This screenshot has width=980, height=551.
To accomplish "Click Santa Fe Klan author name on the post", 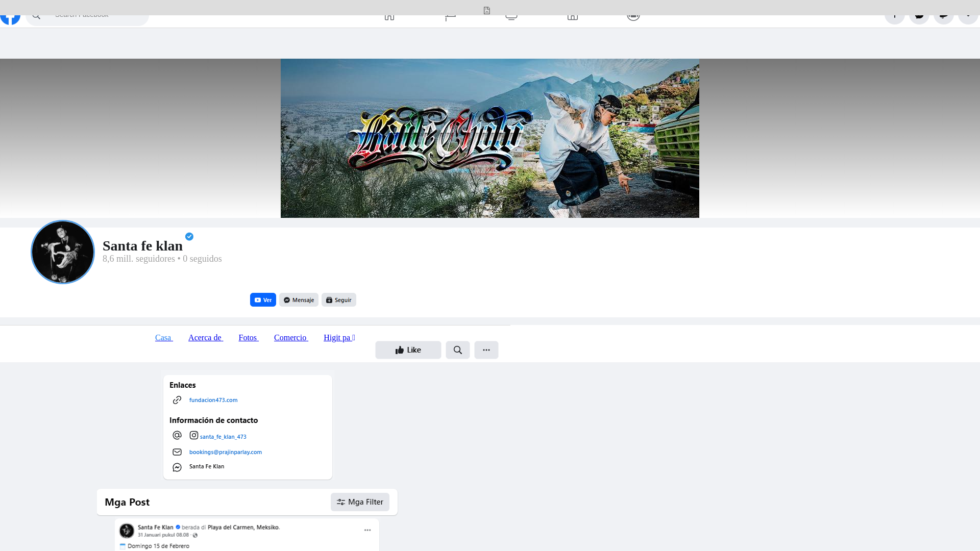I will pos(156,527).
